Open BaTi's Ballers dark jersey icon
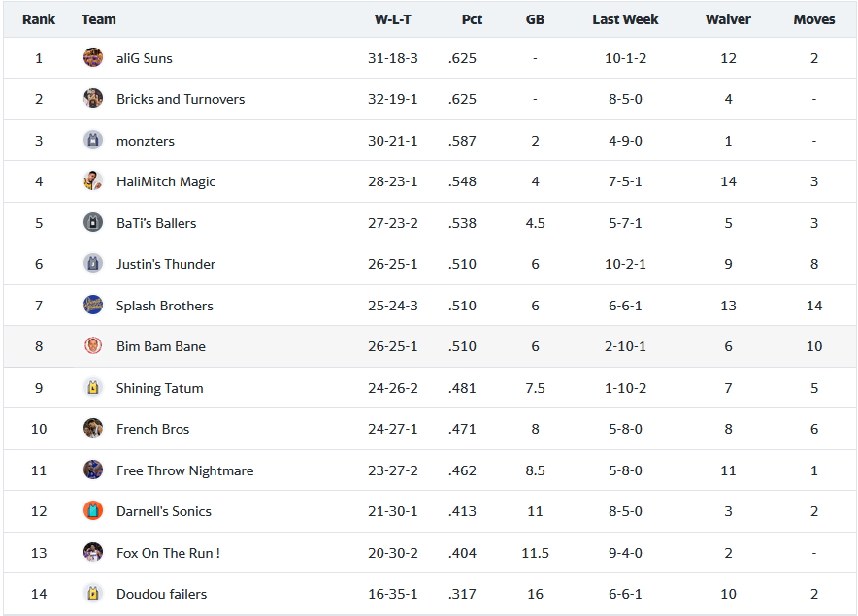This screenshot has height=616, width=858. [93, 223]
